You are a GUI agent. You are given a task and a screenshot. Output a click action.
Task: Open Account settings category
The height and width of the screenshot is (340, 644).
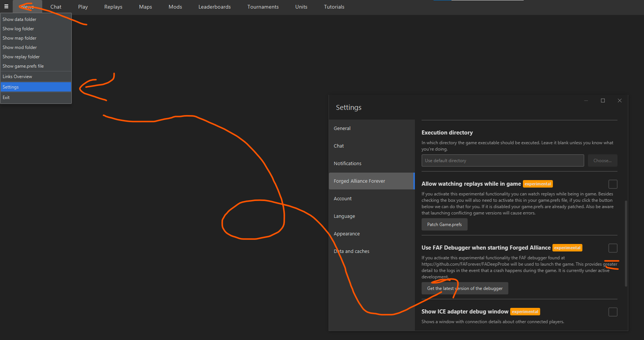tap(372, 198)
